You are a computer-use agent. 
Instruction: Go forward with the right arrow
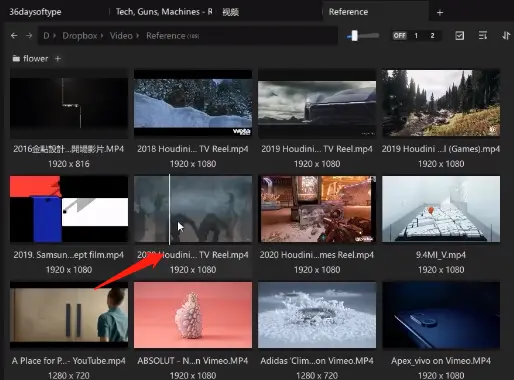coord(29,35)
